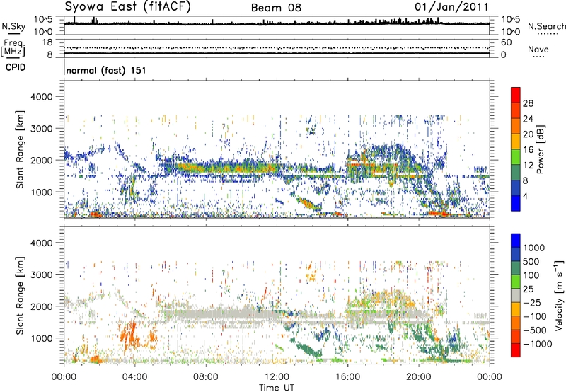Click the "normal (fast) 151" CPID text
This screenshot has height=392, width=566.
[106, 70]
